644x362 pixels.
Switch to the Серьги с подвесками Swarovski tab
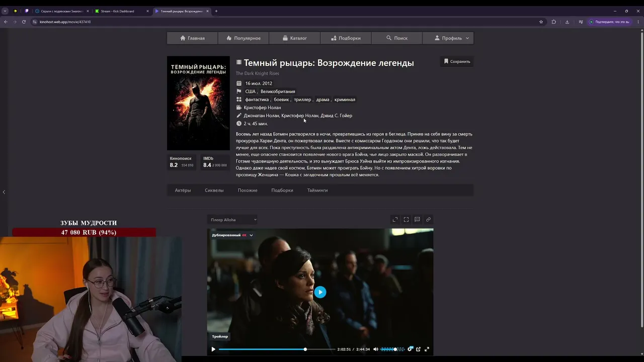click(x=62, y=11)
